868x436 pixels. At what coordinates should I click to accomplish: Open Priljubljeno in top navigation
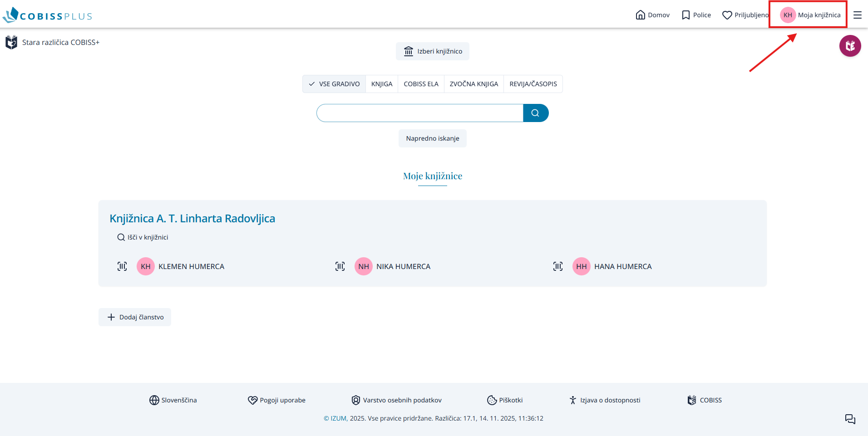[x=745, y=15]
